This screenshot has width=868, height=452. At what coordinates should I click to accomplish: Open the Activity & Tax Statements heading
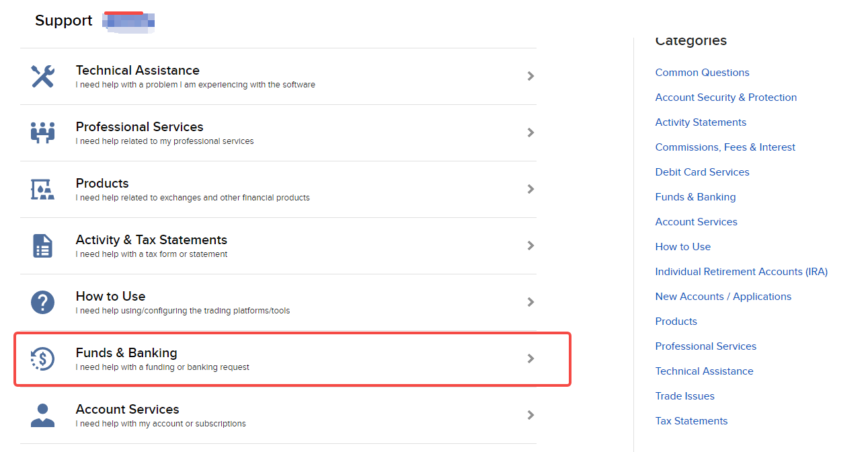151,240
